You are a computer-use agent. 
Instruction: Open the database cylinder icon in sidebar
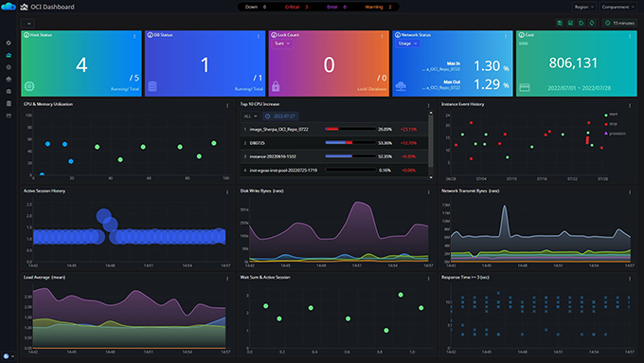coord(9,103)
